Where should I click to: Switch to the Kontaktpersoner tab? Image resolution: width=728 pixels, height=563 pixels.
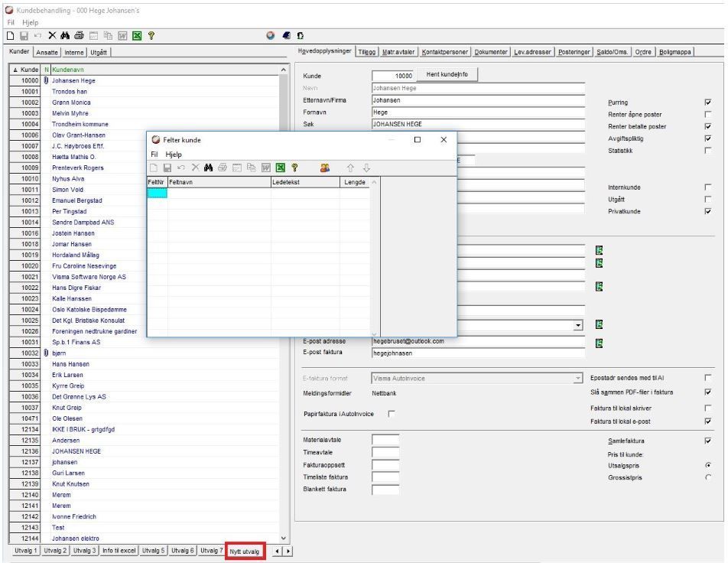click(445, 52)
